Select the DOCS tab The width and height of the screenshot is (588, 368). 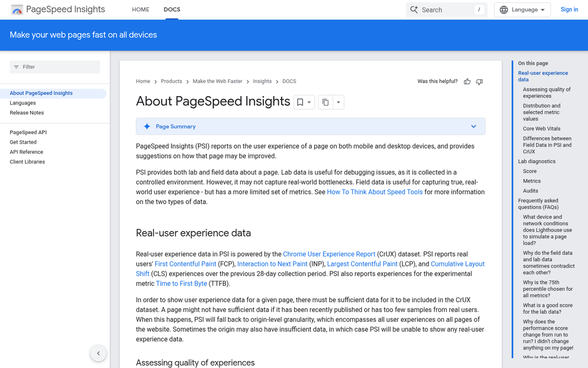click(x=171, y=9)
